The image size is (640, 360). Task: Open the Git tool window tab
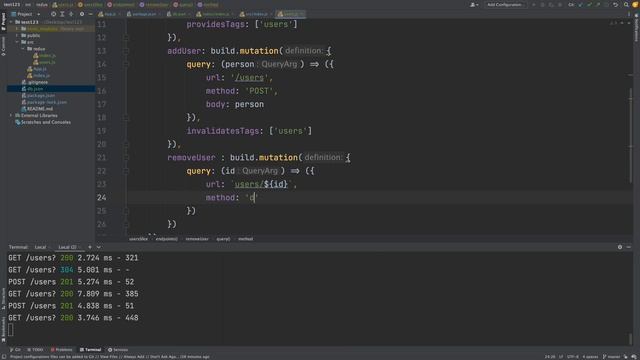pos(16,350)
